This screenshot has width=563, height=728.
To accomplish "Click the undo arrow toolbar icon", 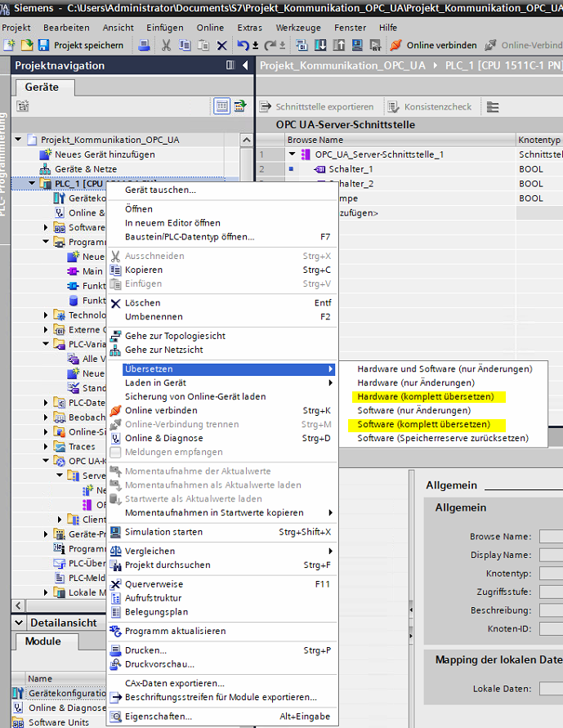I will click(x=243, y=45).
